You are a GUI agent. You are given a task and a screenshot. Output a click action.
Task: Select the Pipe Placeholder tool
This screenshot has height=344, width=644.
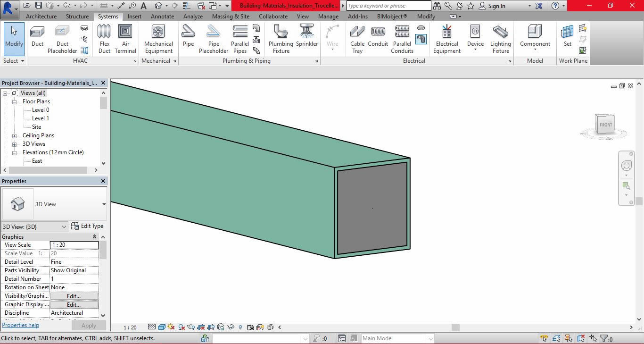point(214,40)
